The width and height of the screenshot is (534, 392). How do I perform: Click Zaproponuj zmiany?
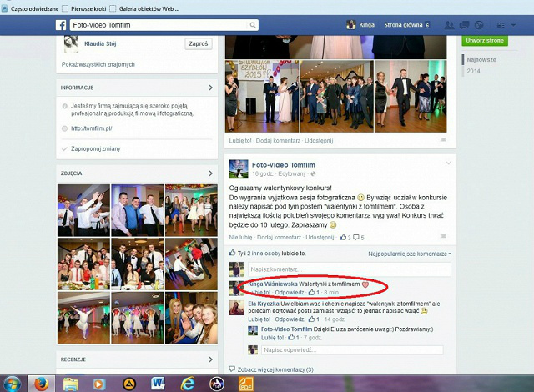click(x=95, y=148)
